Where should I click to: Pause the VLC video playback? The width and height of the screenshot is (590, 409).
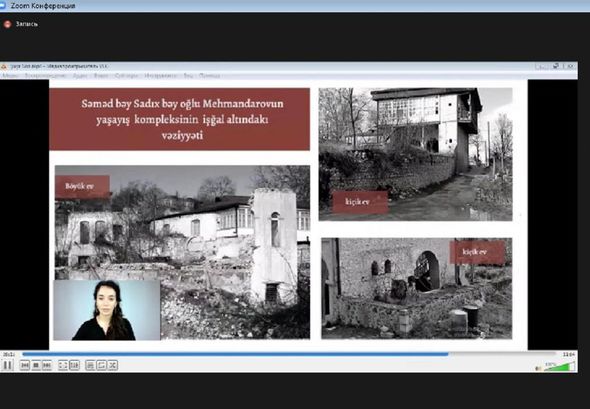[8, 365]
